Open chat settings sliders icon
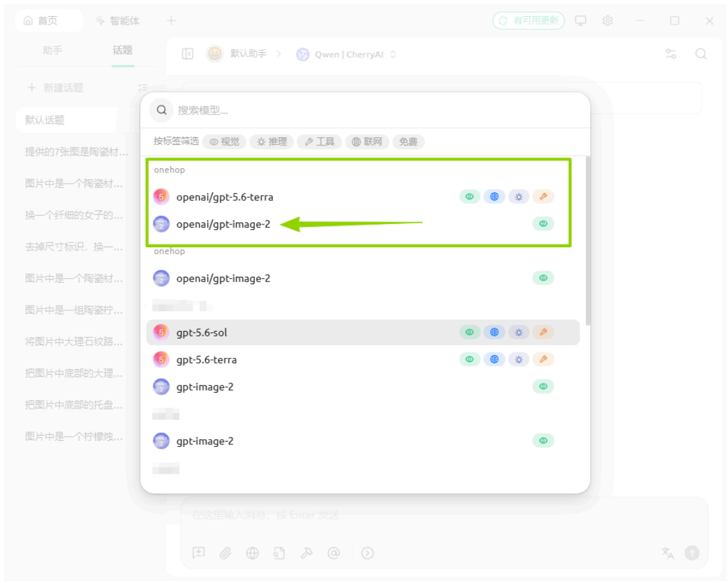Image resolution: width=728 pixels, height=583 pixels. tap(671, 54)
